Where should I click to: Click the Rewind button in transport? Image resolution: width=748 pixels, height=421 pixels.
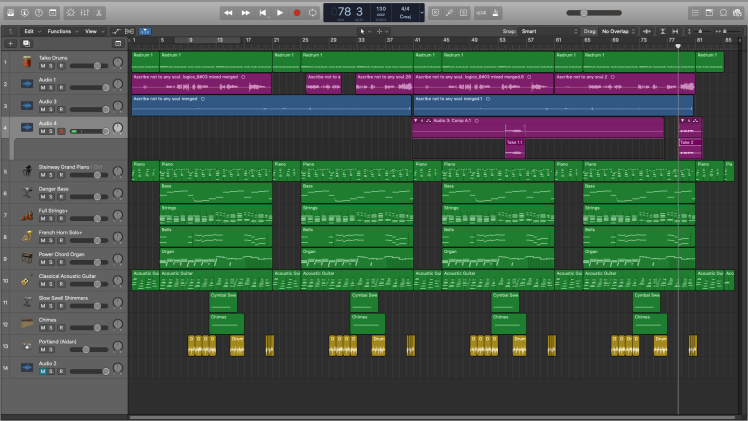(228, 12)
